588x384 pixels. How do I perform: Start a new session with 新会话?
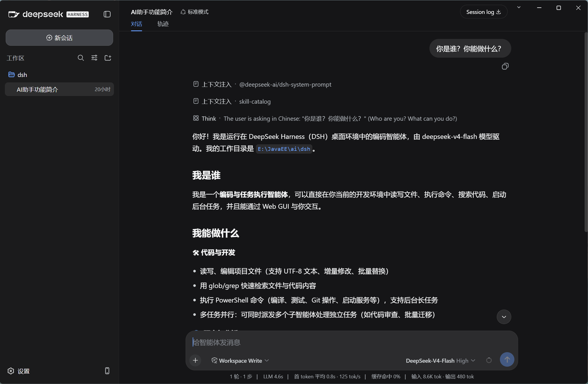pyautogui.click(x=59, y=38)
